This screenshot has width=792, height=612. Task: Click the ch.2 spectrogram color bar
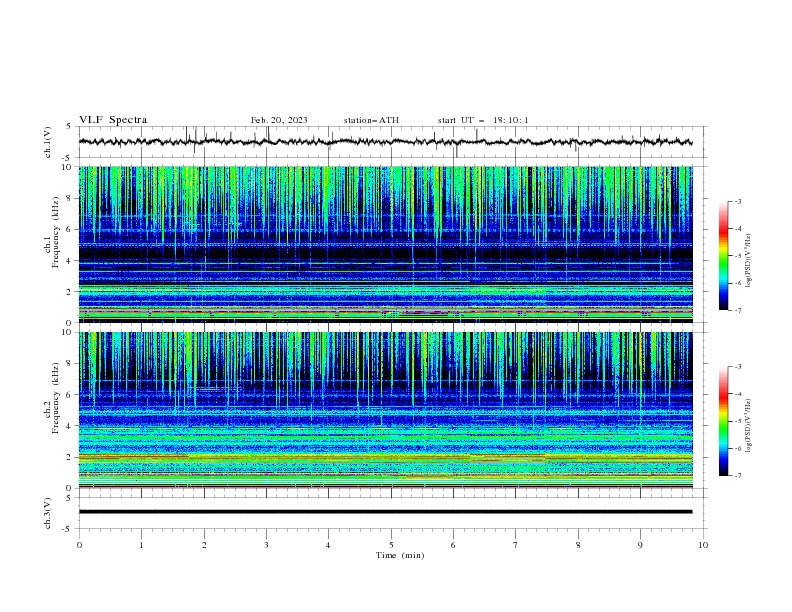coord(723,421)
